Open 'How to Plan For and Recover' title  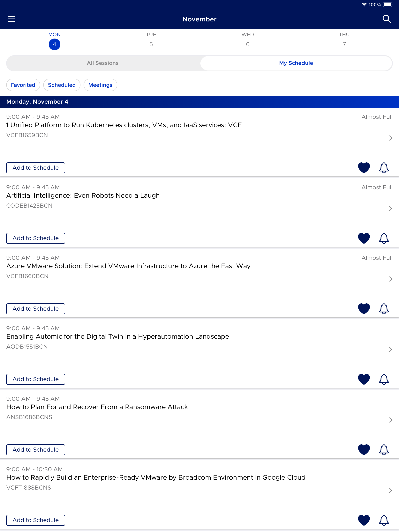[97, 407]
